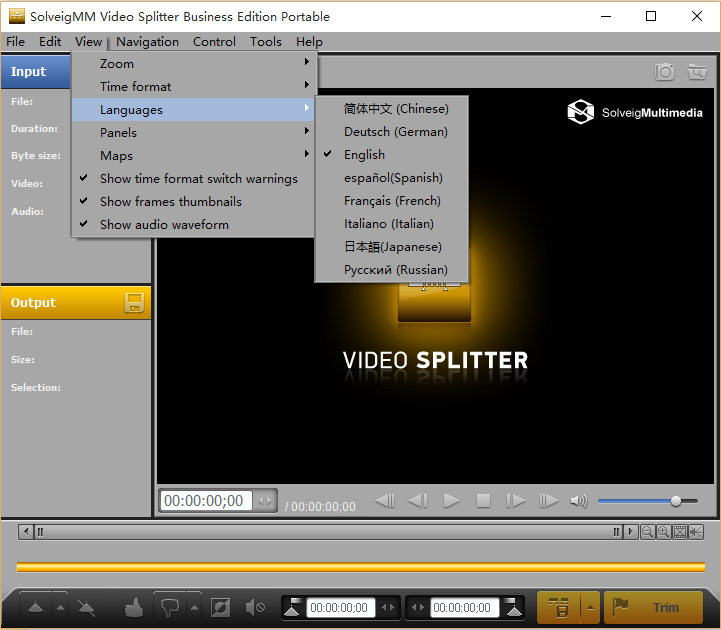Click the mute audio icon in bottom toolbar

pyautogui.click(x=255, y=607)
